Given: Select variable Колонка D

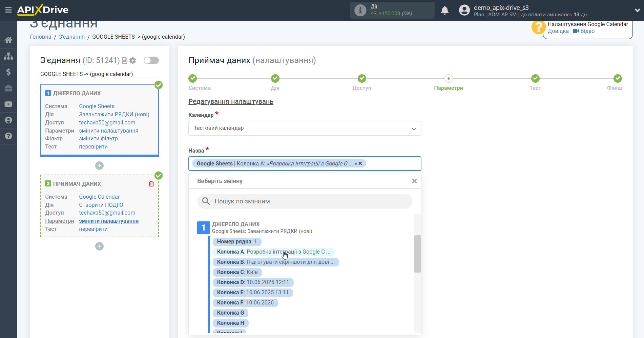Looking at the screenshot, I should (253, 282).
